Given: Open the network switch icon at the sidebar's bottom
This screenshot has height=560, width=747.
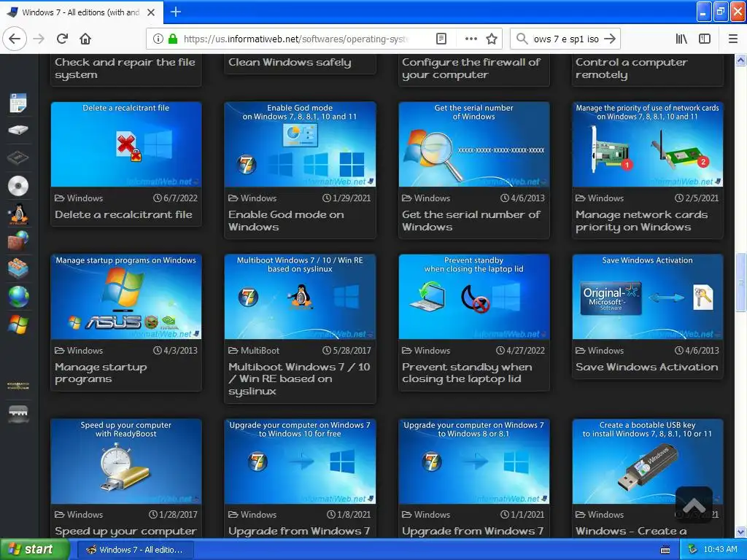Looking at the screenshot, I should point(18,413).
